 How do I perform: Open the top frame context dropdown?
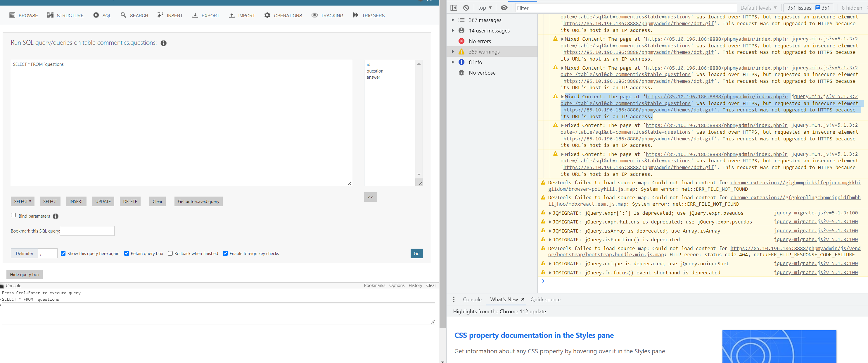click(484, 7)
